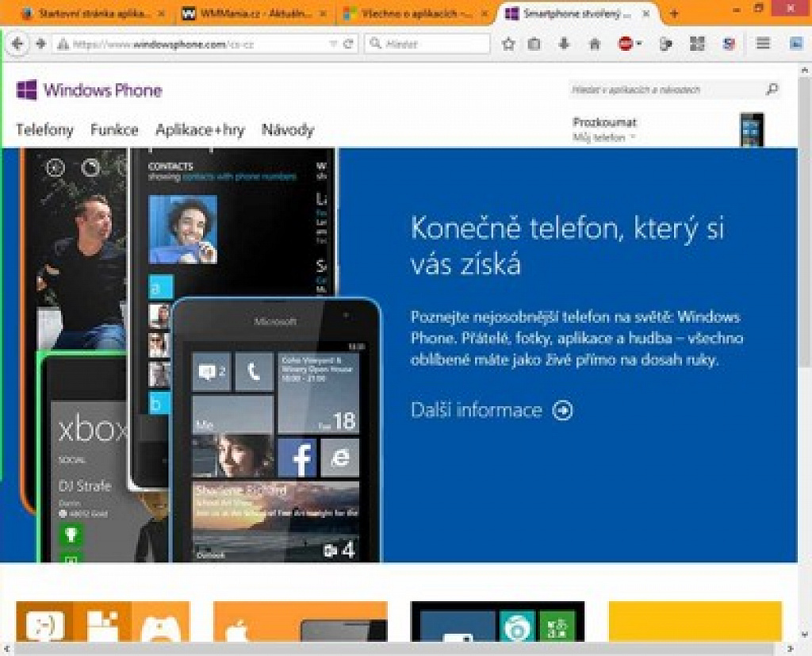Click the colorful extension icon left of the menu button
The height and width of the screenshot is (656, 812).
tap(730, 44)
